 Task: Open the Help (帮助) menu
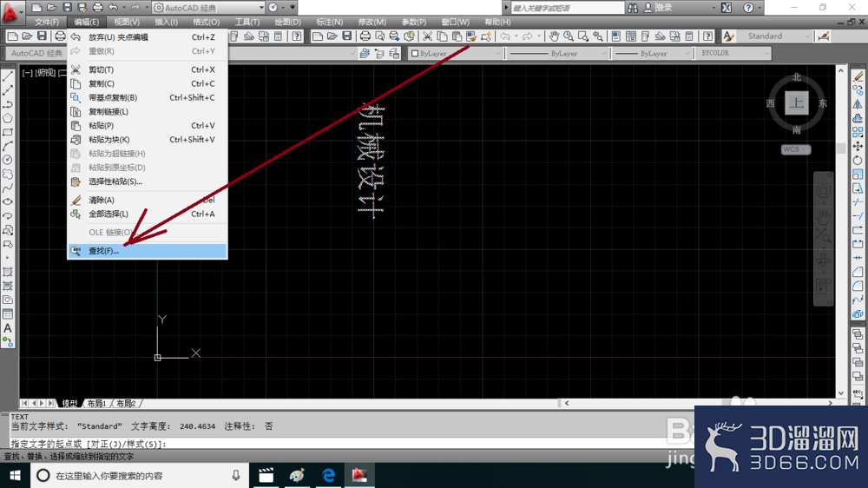click(x=497, y=23)
